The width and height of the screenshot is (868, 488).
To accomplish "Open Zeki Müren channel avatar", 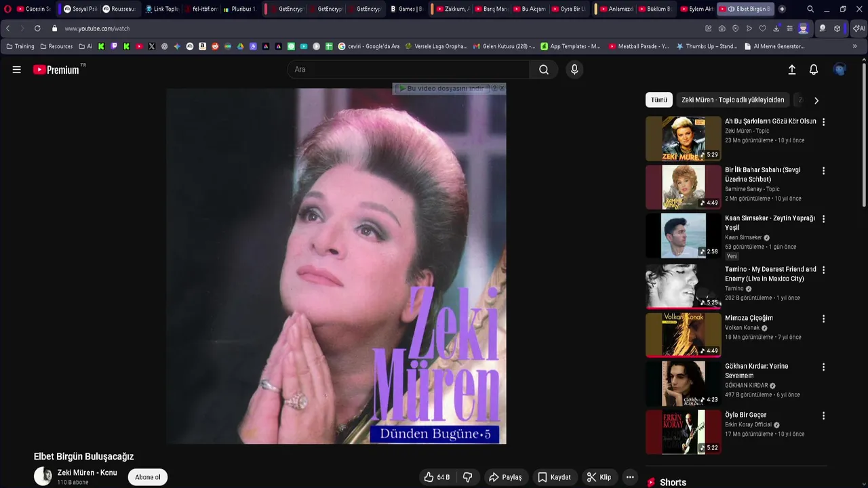I will click(43, 476).
